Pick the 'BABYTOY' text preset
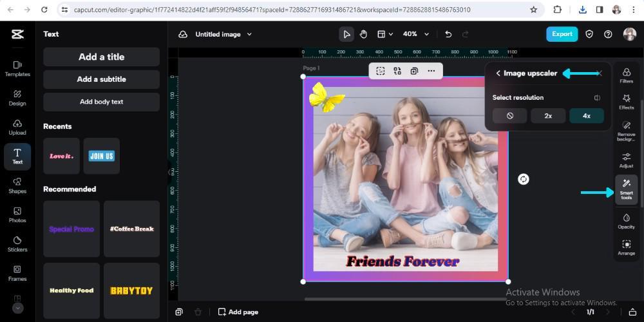Image resolution: width=644 pixels, height=322 pixels. click(x=131, y=290)
